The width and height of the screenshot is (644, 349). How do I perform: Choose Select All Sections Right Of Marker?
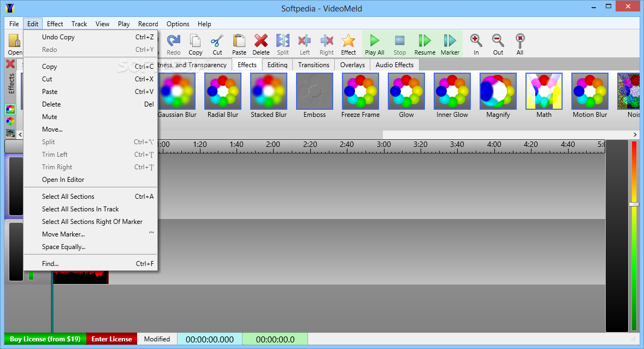pos(90,222)
